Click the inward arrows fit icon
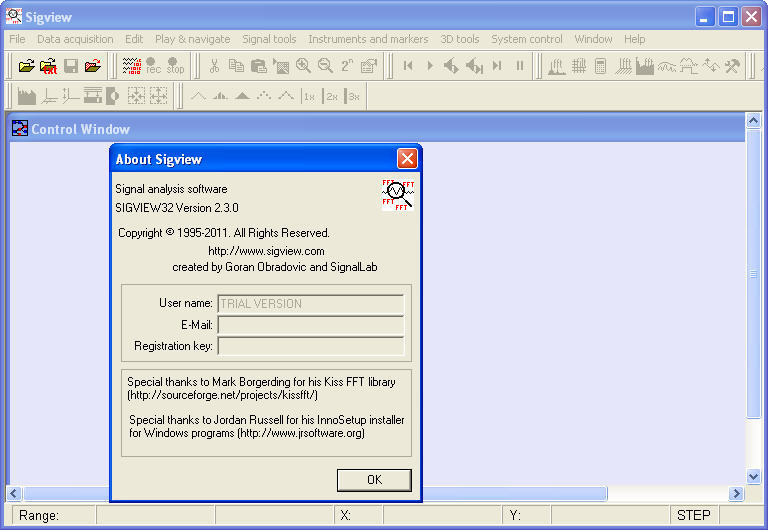The image size is (768, 530). coord(136,96)
